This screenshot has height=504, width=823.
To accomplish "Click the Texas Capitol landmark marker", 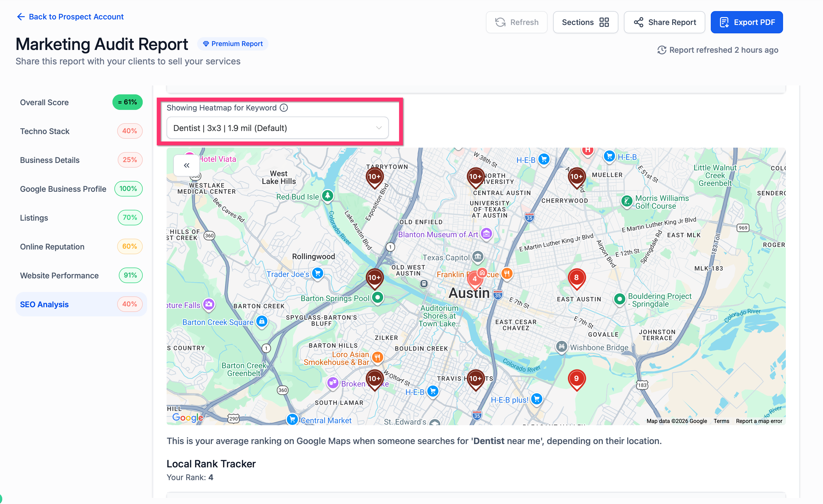I will 478,257.
